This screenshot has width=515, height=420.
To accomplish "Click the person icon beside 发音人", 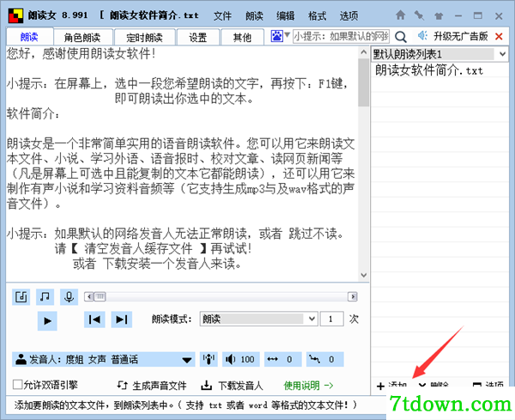I will [21, 359].
